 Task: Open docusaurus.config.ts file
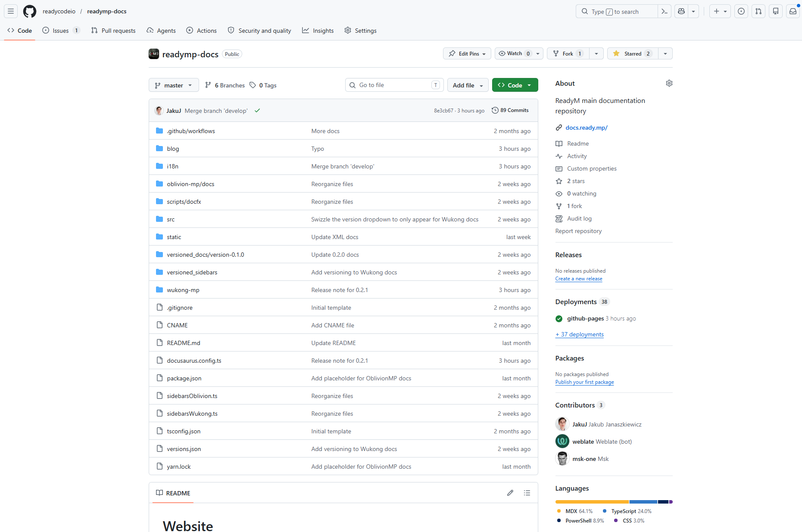pos(194,361)
